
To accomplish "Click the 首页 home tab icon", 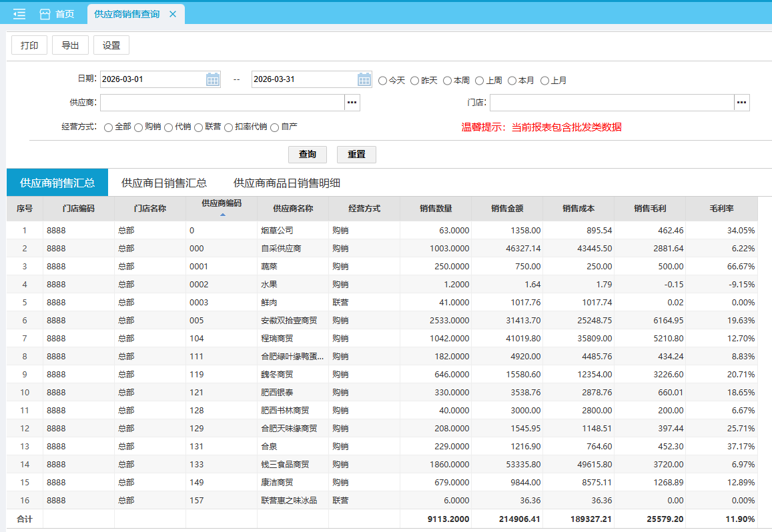I will click(45, 14).
